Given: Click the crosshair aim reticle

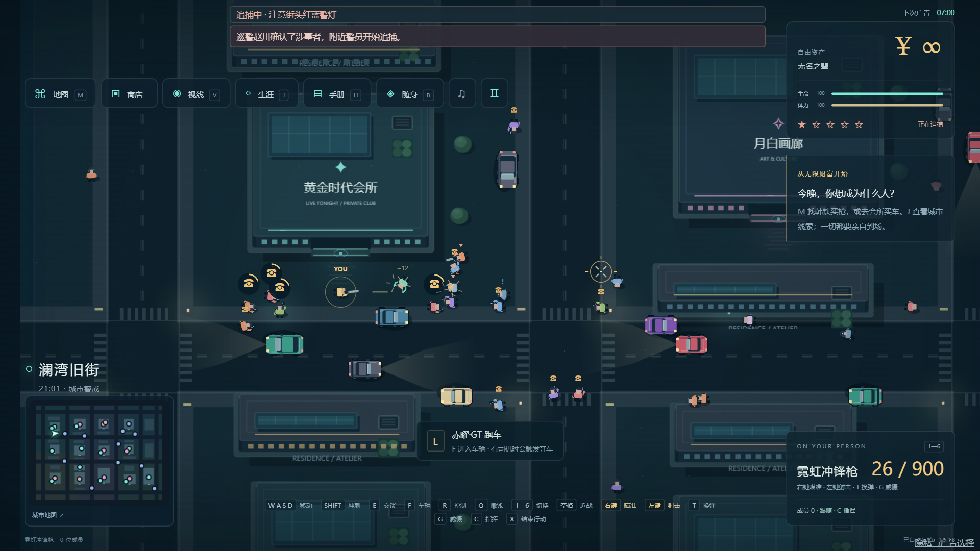Looking at the screenshot, I should pyautogui.click(x=601, y=271).
